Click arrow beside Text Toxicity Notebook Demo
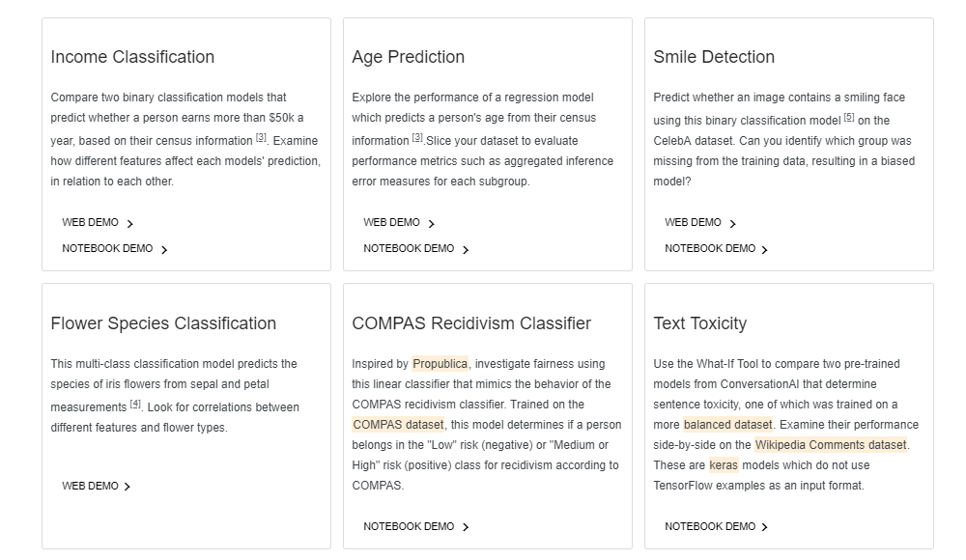Image resolution: width=966 pixels, height=560 pixels. [764, 527]
